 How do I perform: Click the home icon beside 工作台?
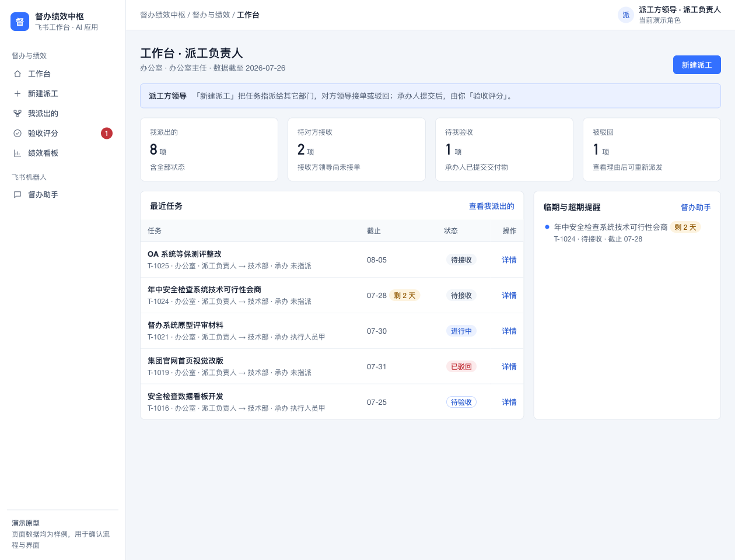point(17,74)
